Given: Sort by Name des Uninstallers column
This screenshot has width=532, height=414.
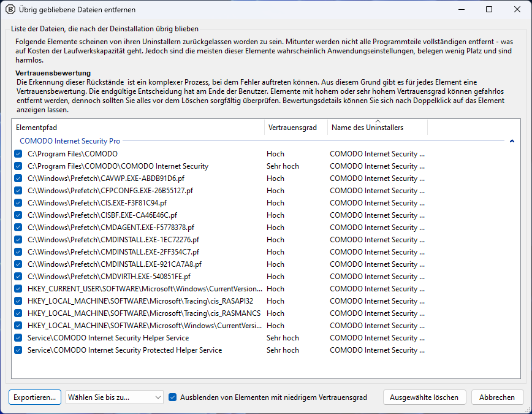Looking at the screenshot, I should pos(378,128).
